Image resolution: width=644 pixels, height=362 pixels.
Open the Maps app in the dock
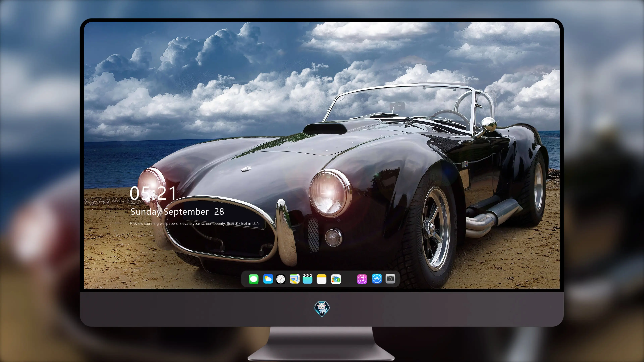point(294,279)
